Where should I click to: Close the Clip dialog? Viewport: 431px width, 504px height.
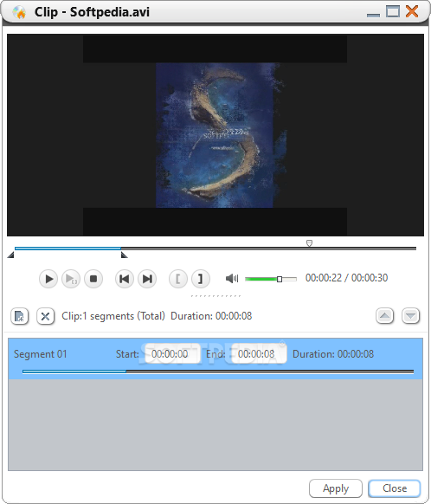[x=395, y=488]
